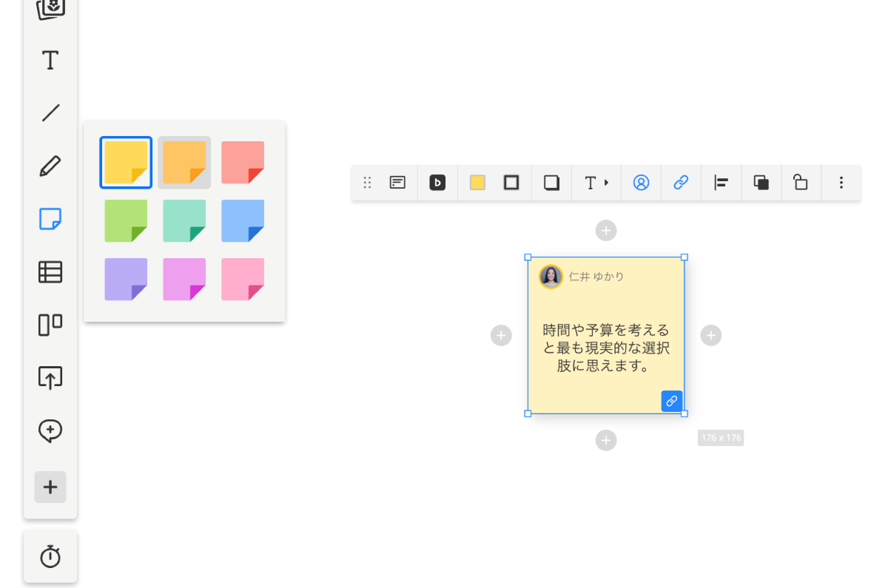
Task: Click 仁井 ゆかり's avatar on the note
Action: tap(551, 277)
